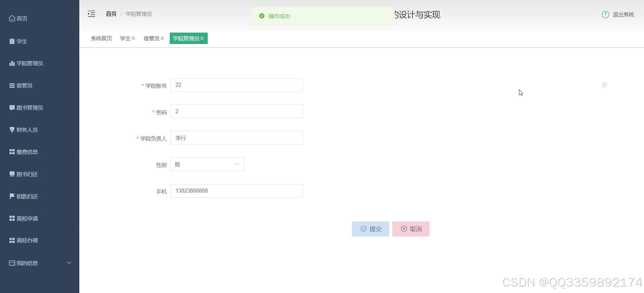644x293 pixels.
Task: Click the 提交 submit button
Action: coord(370,229)
